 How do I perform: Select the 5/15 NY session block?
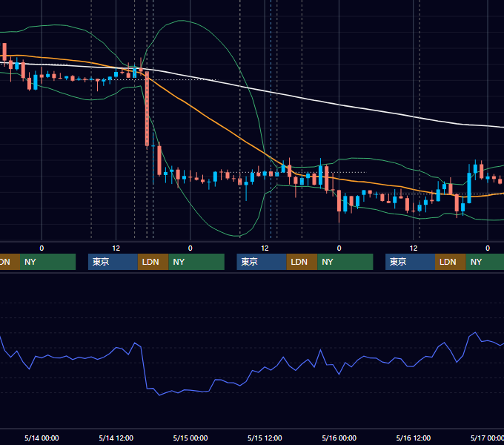345,262
